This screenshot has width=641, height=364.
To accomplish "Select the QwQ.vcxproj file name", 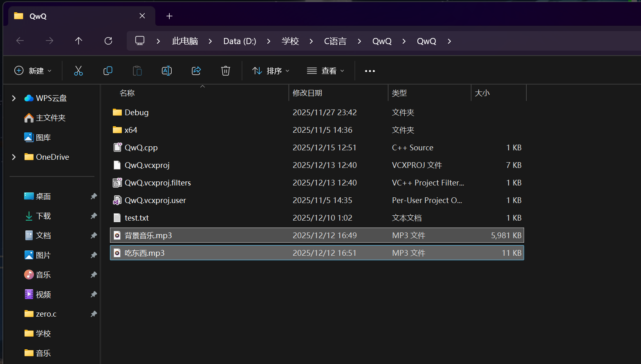I will 147,165.
